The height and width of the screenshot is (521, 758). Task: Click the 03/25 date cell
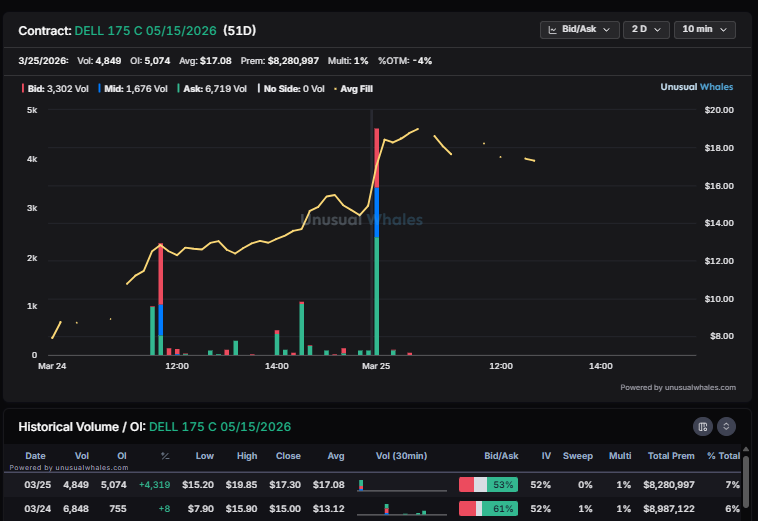tap(38, 484)
